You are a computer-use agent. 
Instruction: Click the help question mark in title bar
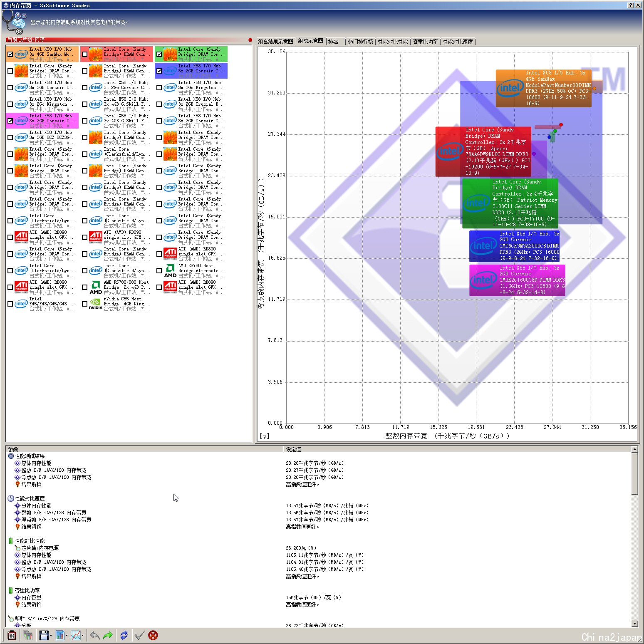point(631,5)
